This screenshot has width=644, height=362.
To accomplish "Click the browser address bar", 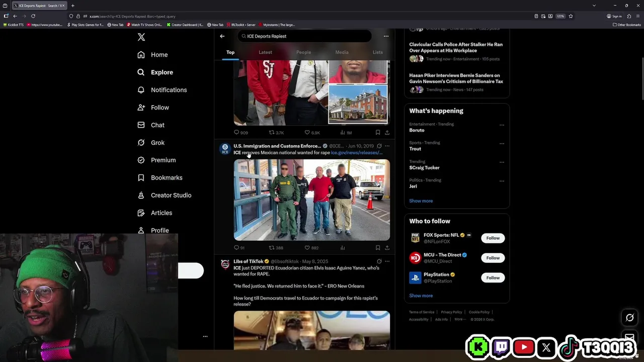I will click(x=302, y=16).
